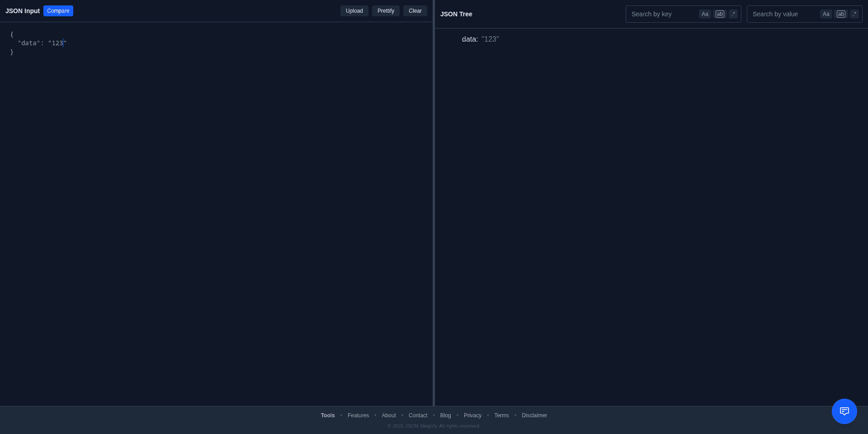Upload a JSON file
The width and height of the screenshot is (868, 434).
354,11
